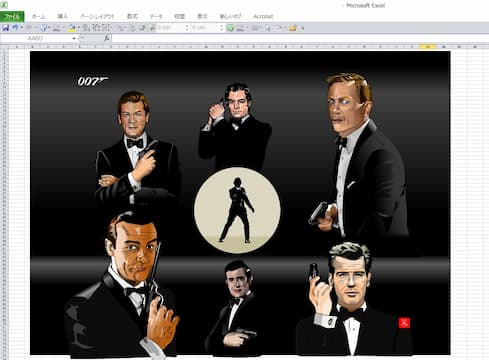The image size is (489, 360).
Task: Open the green ファイル tab
Action: click(12, 16)
